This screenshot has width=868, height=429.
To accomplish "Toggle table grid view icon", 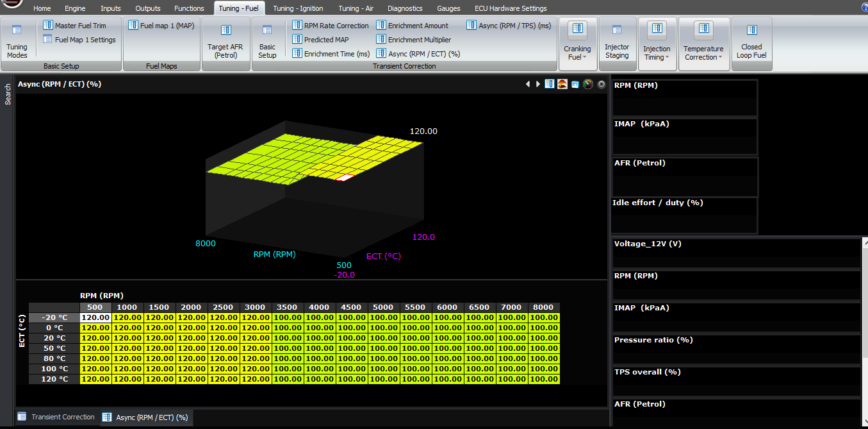I will point(550,84).
